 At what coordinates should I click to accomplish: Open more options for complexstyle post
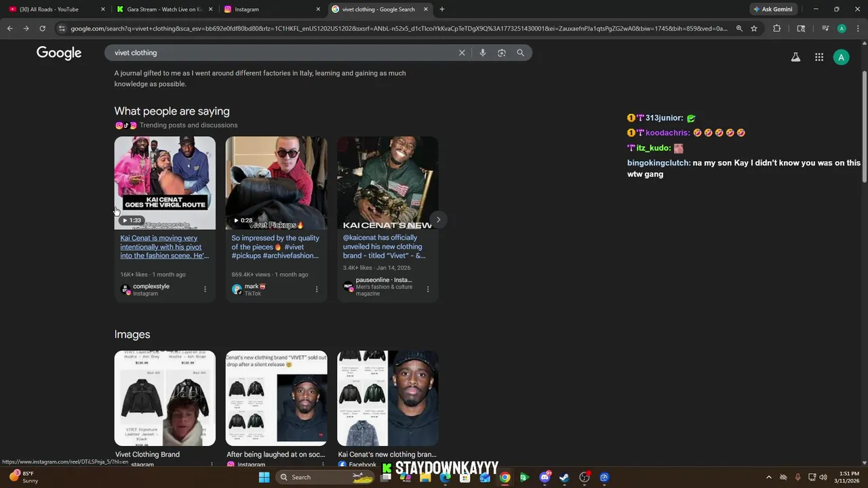pyautogui.click(x=205, y=289)
